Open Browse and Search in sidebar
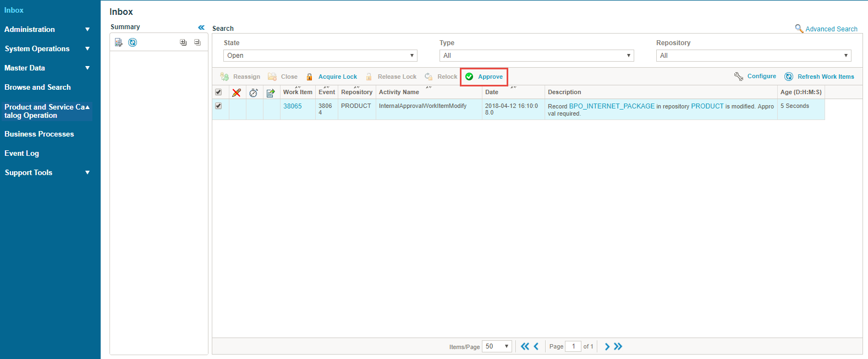868x359 pixels. tap(37, 87)
